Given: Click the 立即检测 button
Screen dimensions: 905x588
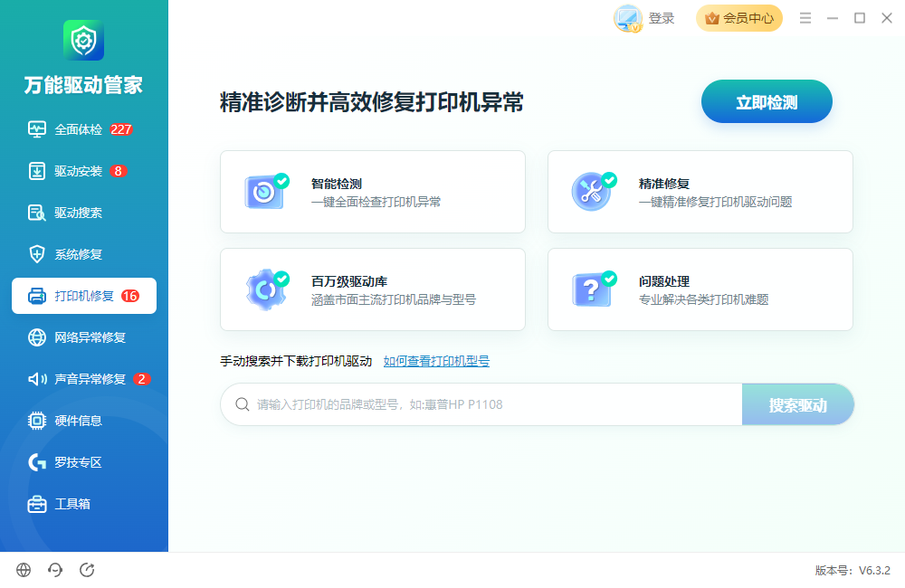Looking at the screenshot, I should pos(767,102).
